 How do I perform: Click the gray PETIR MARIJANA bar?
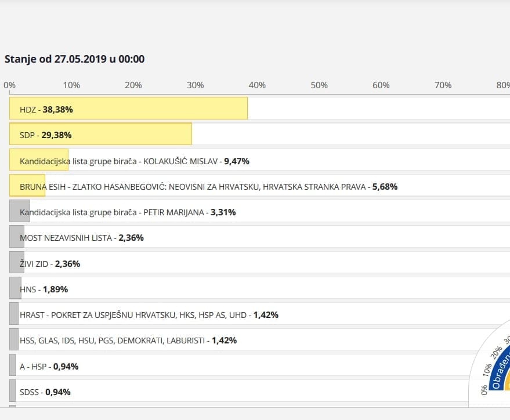click(20, 212)
